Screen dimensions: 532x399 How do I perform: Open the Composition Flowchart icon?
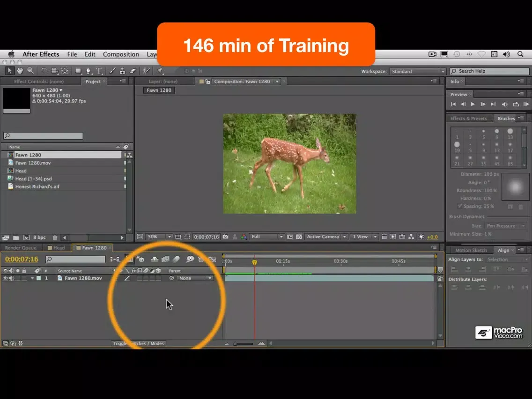pyautogui.click(x=411, y=237)
